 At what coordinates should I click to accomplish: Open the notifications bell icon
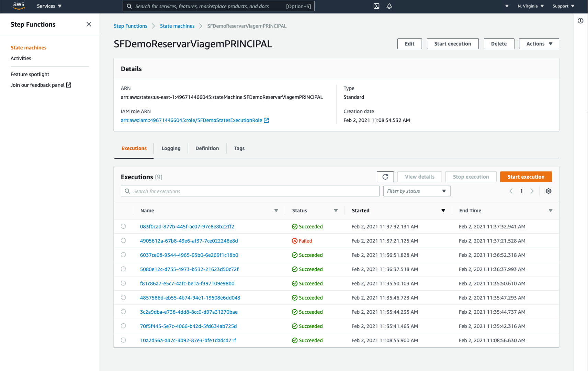(x=389, y=6)
